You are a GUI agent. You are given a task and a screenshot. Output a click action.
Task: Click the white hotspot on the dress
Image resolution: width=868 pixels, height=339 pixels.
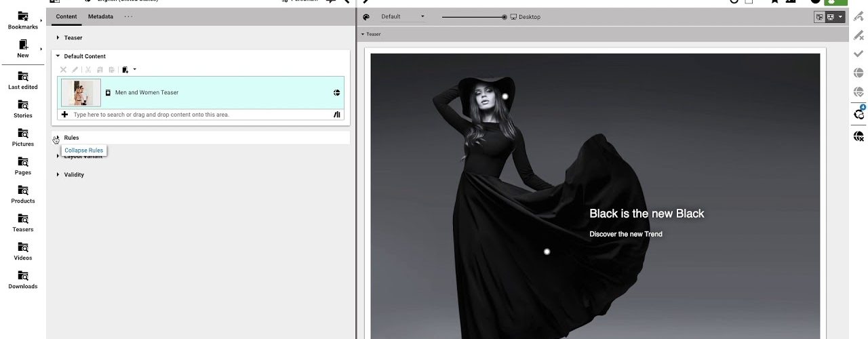point(547,252)
